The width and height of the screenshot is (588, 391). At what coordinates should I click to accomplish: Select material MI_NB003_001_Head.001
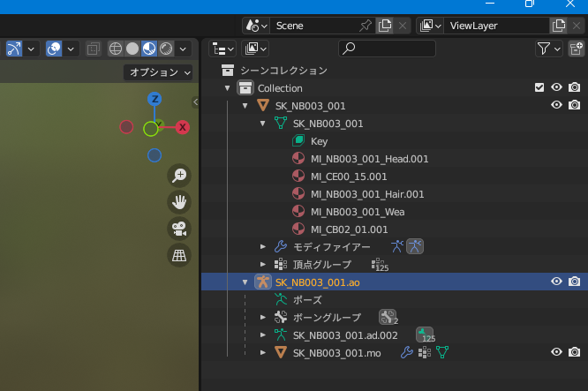(x=369, y=159)
